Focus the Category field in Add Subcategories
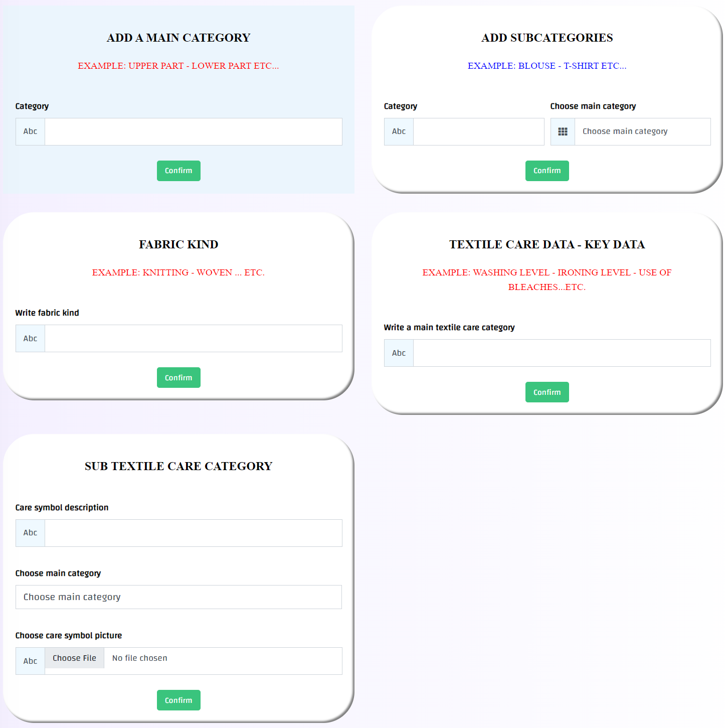This screenshot has height=728, width=725. [478, 131]
